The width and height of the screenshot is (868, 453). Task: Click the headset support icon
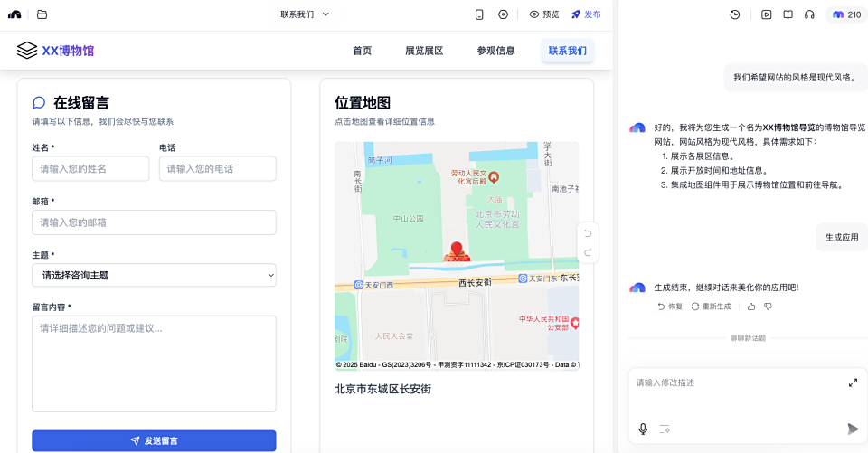click(809, 15)
